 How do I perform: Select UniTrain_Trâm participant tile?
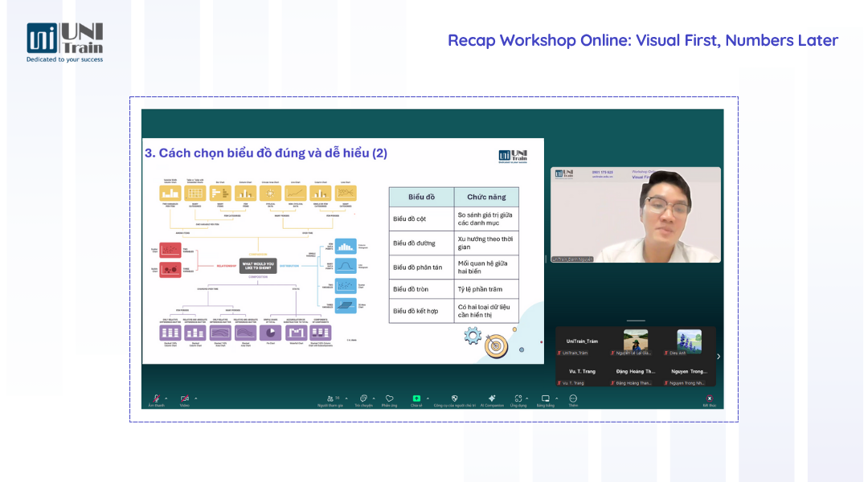click(x=582, y=342)
